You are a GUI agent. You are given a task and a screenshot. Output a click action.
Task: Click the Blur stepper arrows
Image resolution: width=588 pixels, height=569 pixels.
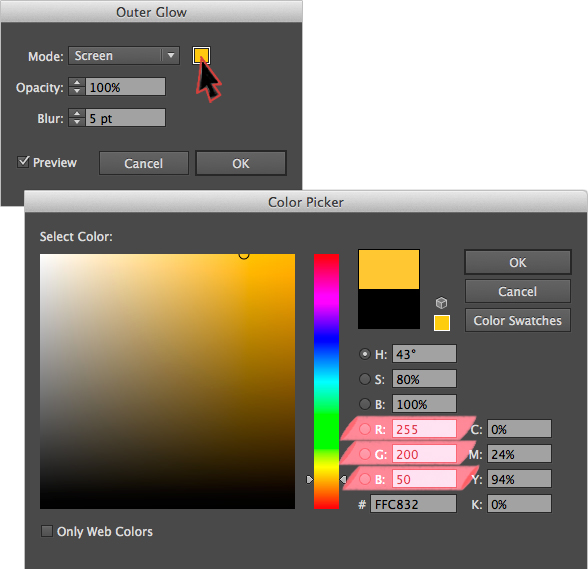[x=76, y=118]
